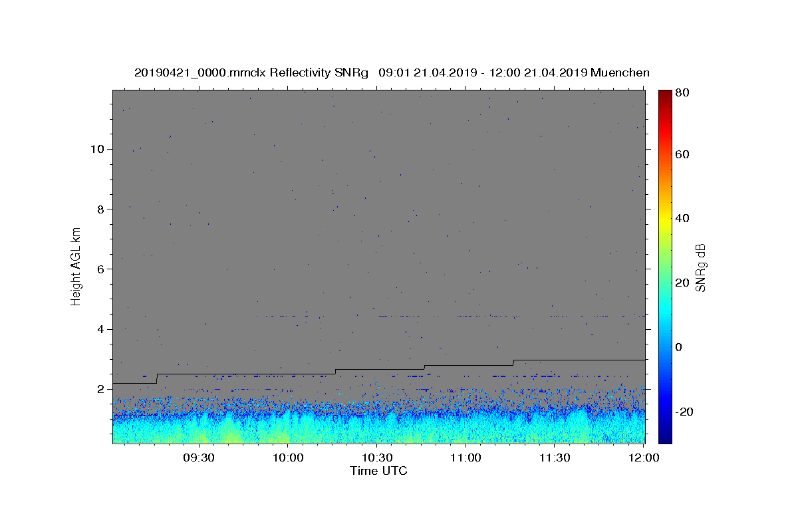The image size is (798, 532).
Task: Click the 12:00 time tick label
Action: click(643, 458)
